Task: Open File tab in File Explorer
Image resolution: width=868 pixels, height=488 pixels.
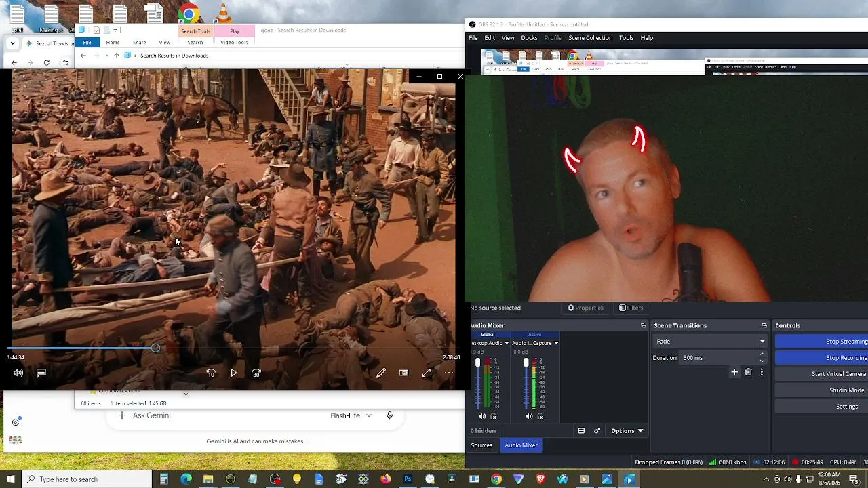Action: tap(87, 43)
